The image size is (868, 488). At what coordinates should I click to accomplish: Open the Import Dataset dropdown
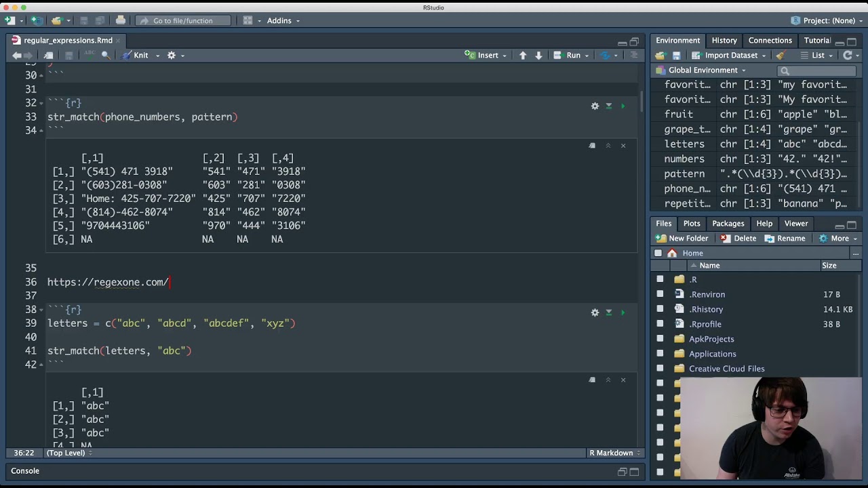(x=730, y=55)
